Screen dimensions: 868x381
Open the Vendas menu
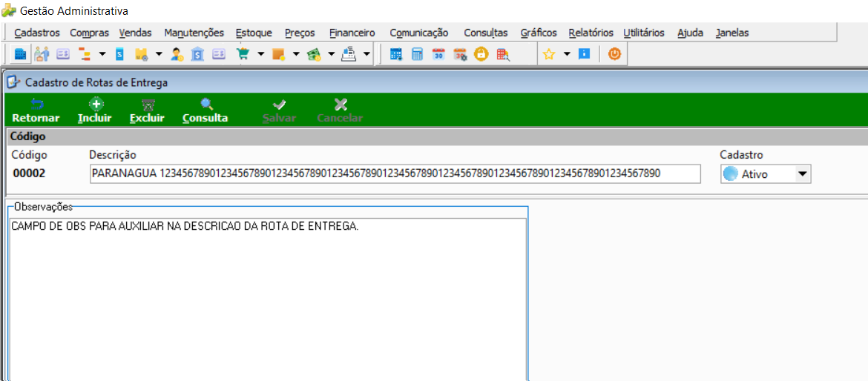[135, 33]
